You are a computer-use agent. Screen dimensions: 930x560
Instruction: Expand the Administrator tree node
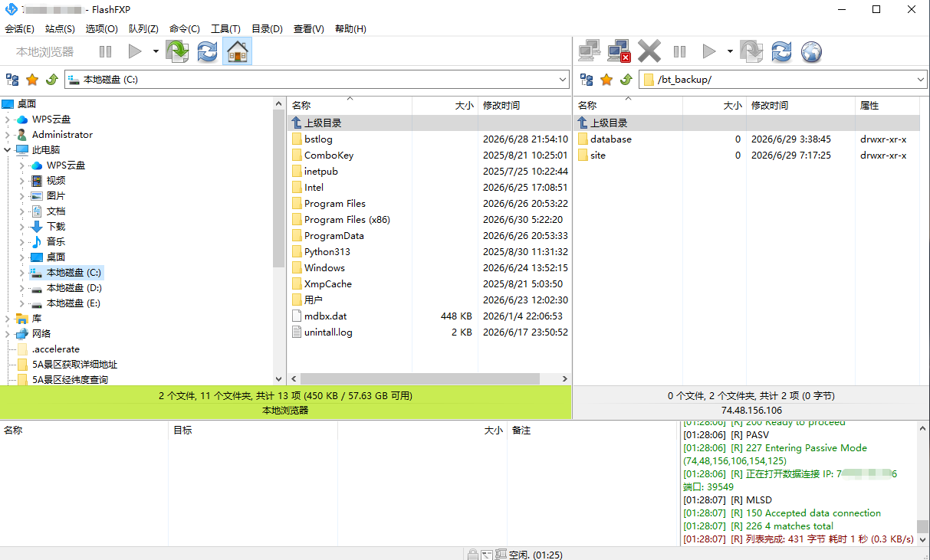pyautogui.click(x=8, y=135)
